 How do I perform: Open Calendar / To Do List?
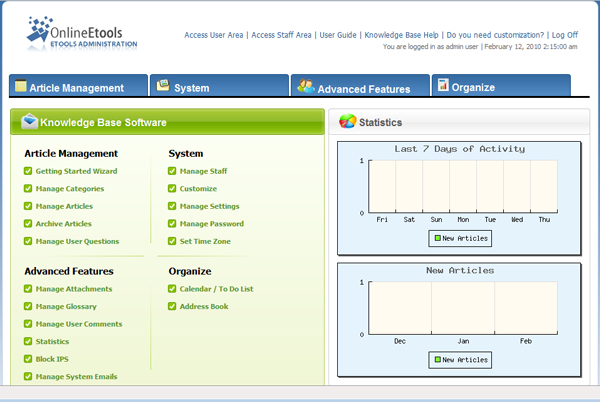point(217,289)
